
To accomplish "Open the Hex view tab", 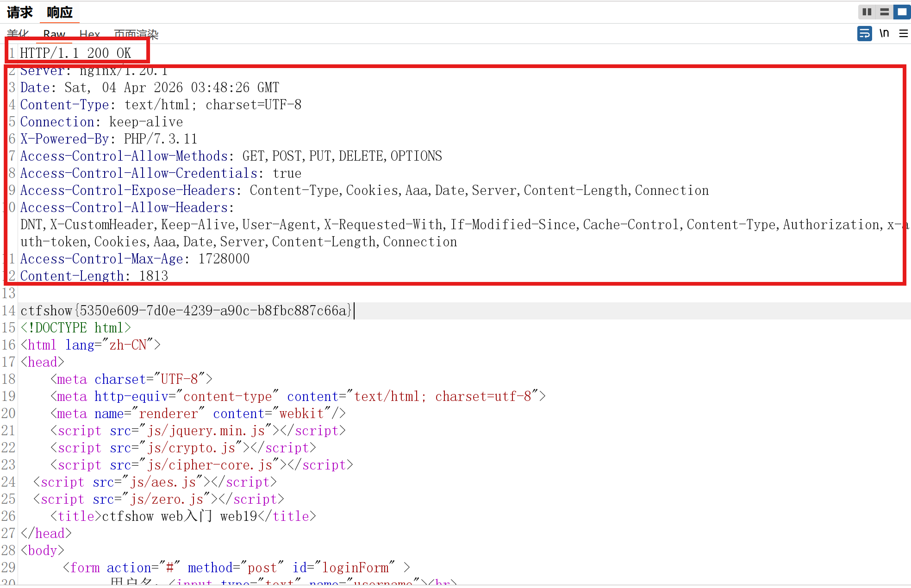I will click(89, 34).
